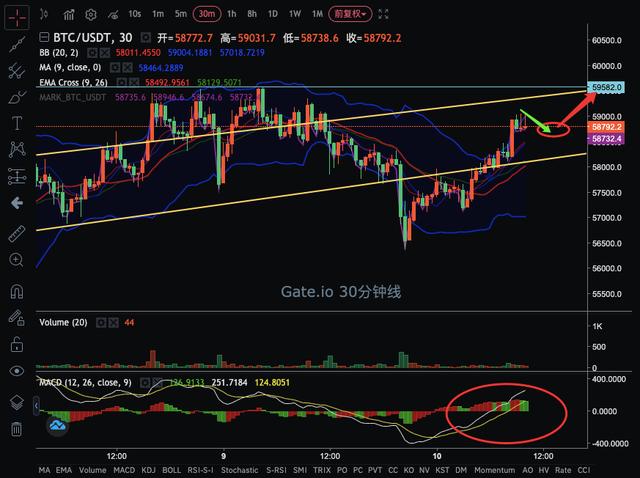Switch to 5m timeframe
Screen dimensions: 640x478
point(180,14)
